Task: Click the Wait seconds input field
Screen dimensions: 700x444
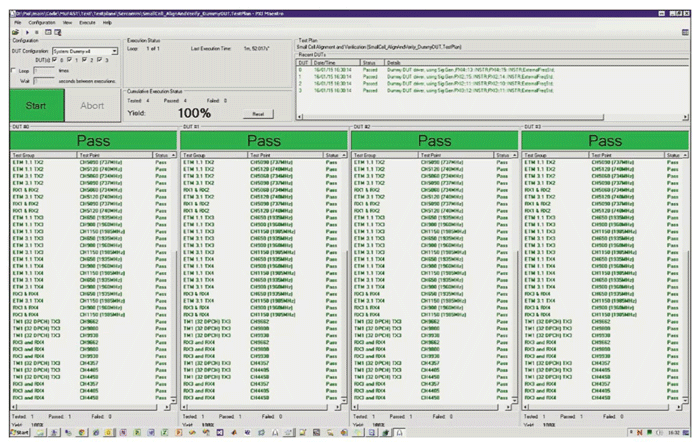Action: pos(44,81)
